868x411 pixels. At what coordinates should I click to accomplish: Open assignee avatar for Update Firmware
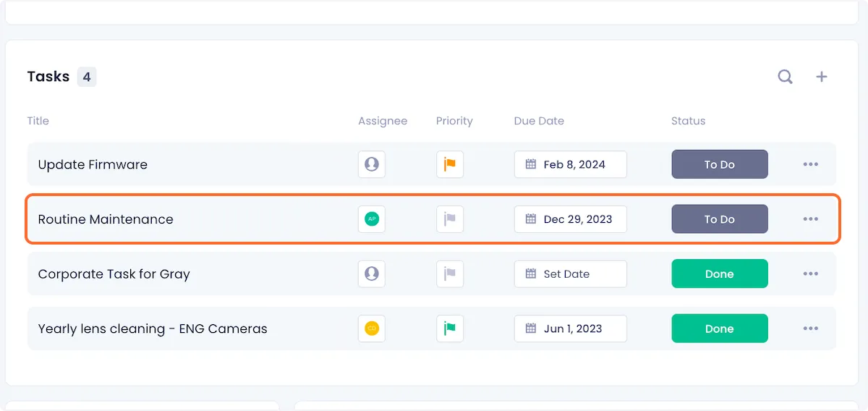click(372, 164)
